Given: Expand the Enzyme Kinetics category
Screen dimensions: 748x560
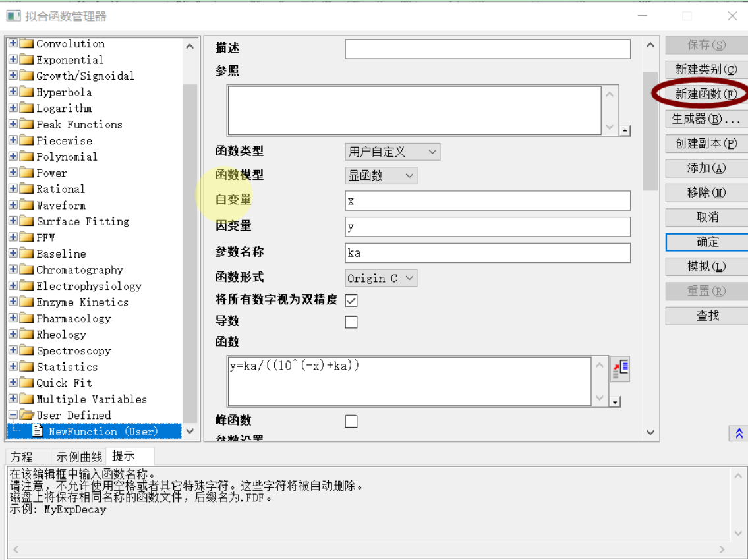Looking at the screenshot, I should [13, 302].
